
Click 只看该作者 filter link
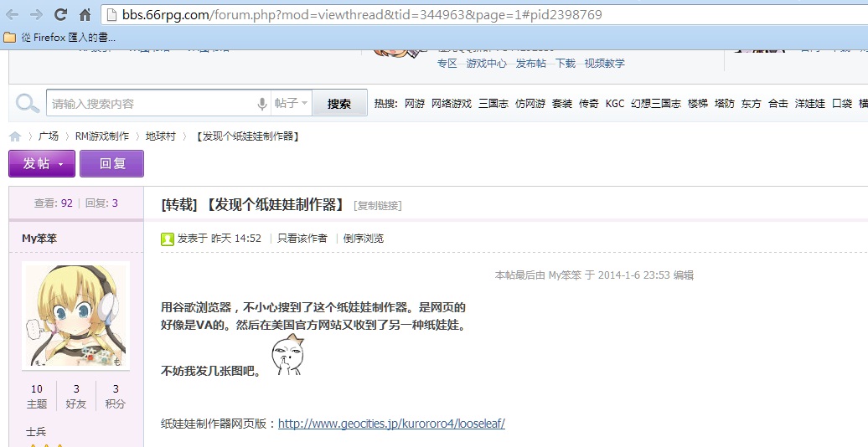point(302,239)
